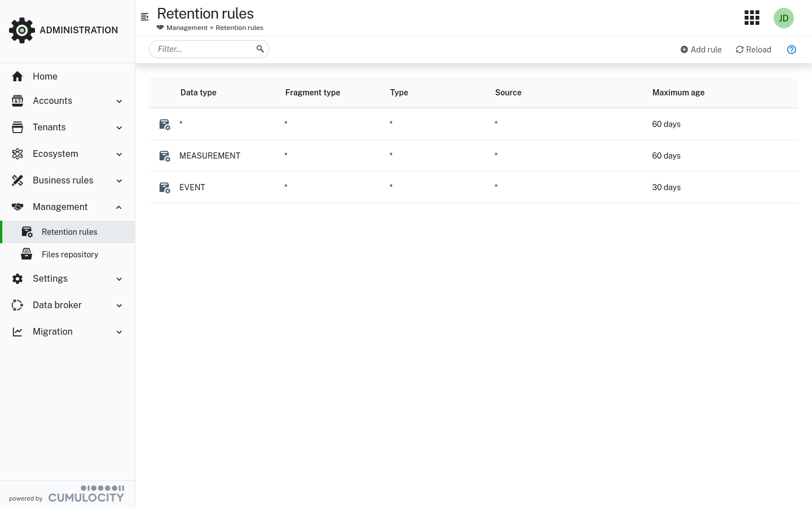Click the JD user avatar

coord(783,18)
